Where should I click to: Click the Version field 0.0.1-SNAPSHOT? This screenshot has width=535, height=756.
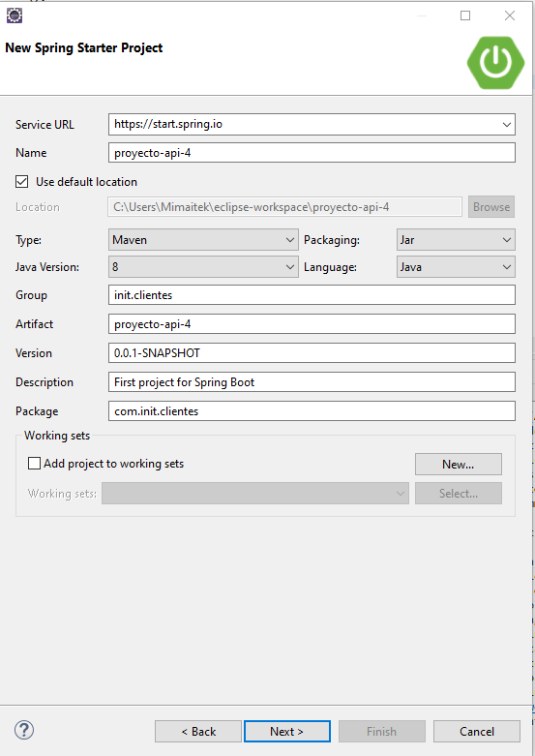(x=312, y=353)
